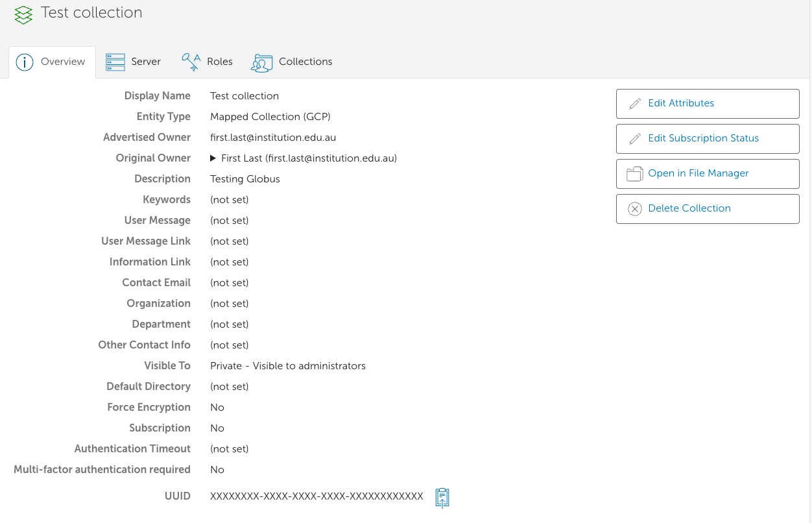Image resolution: width=812 pixels, height=523 pixels.
Task: Open Edit Attributes
Action: [708, 104]
